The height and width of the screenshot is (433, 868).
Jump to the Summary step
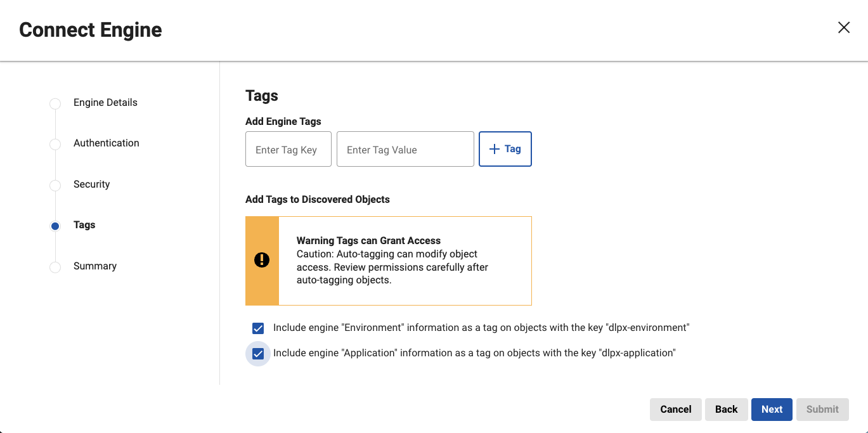click(x=94, y=266)
